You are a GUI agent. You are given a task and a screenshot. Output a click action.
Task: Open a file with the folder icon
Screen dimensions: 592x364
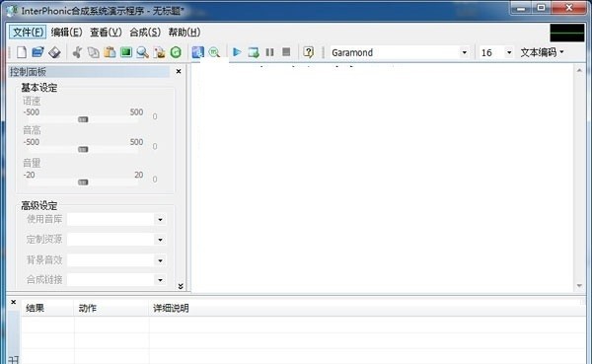point(37,52)
